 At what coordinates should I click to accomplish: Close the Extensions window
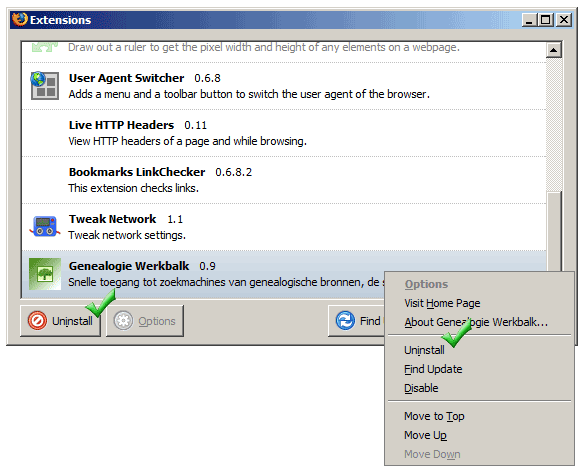pyautogui.click(x=564, y=19)
